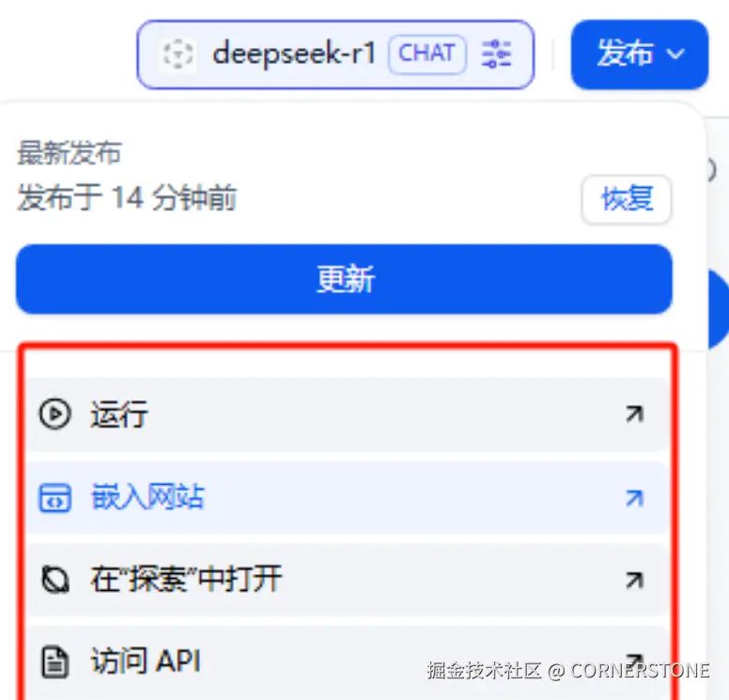Click the explore icon beside 在"探索"中打开
The width and height of the screenshot is (729, 700).
pos(55,580)
